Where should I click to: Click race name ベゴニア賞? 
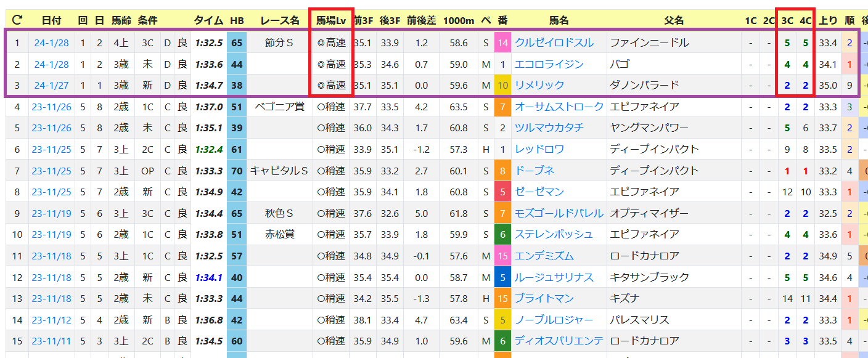(280, 107)
